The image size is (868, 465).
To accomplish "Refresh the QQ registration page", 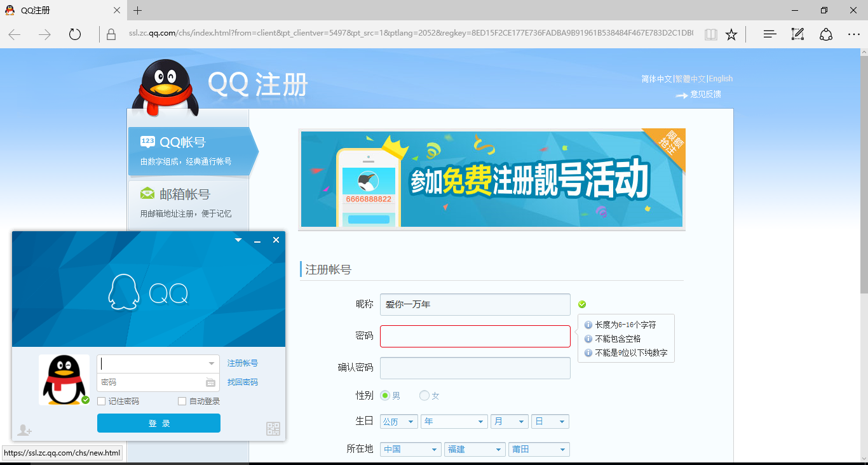I will (x=75, y=34).
